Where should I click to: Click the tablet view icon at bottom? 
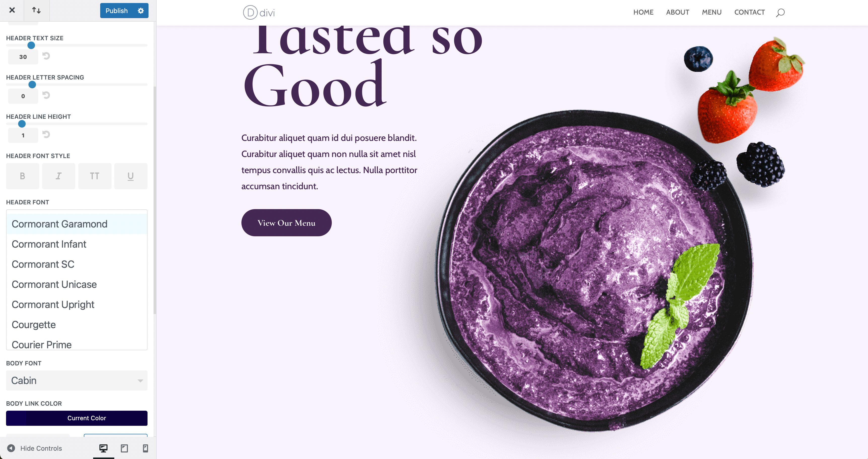click(125, 449)
